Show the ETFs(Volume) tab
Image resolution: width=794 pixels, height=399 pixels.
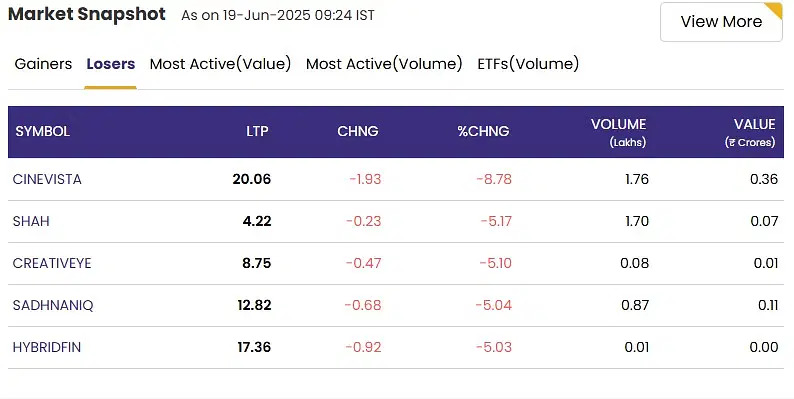(528, 64)
